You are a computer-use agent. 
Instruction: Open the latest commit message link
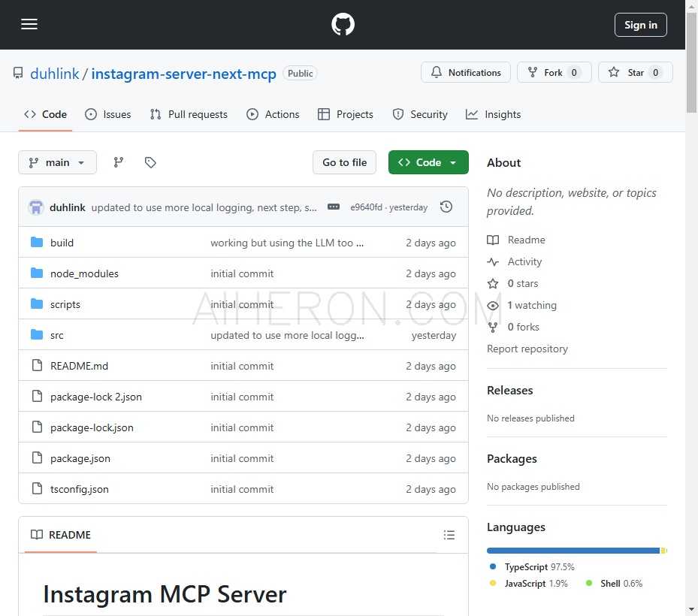click(204, 208)
